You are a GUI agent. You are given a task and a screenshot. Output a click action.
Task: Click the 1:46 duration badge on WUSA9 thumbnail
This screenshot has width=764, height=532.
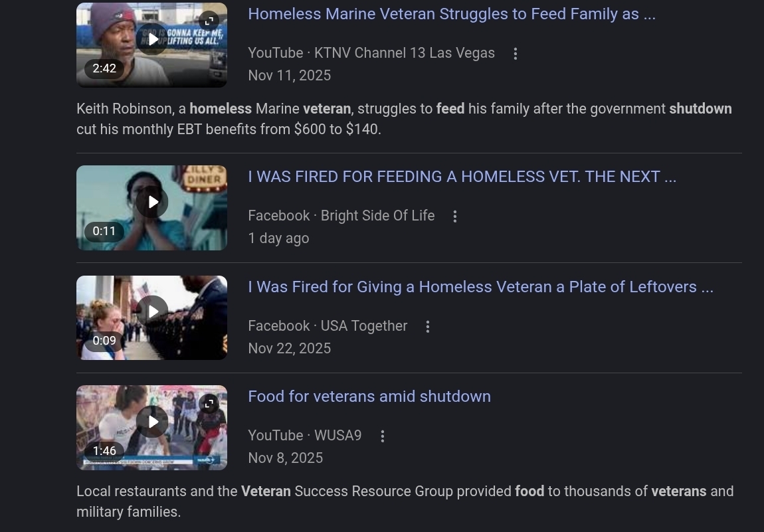point(104,451)
